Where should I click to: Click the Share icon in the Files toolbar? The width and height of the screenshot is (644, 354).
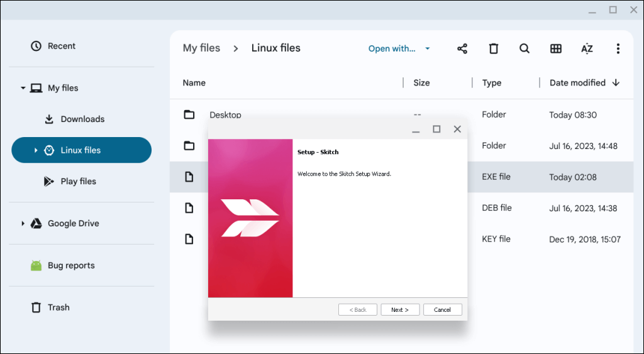[x=462, y=48]
